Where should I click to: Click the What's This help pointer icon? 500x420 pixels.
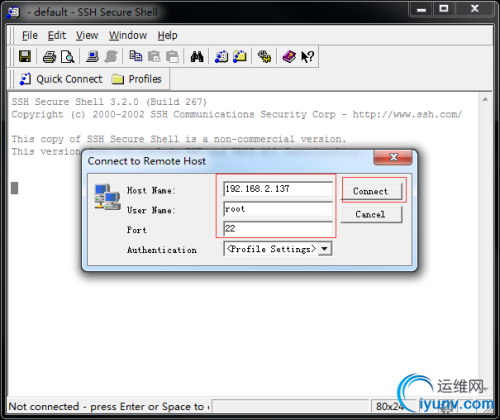click(x=307, y=56)
